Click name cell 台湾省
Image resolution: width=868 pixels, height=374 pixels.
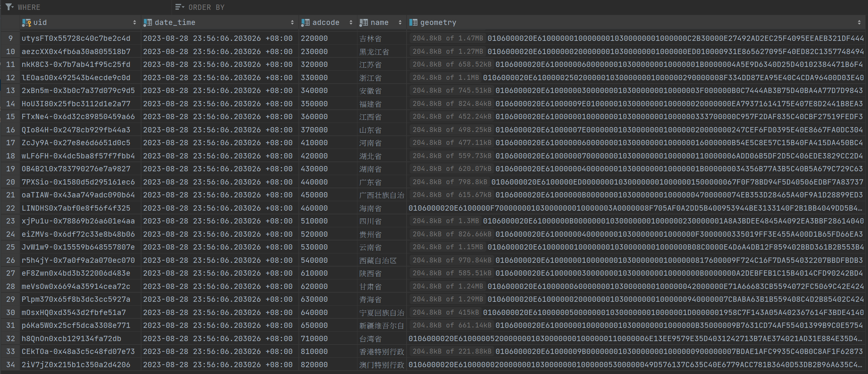[x=382, y=338]
